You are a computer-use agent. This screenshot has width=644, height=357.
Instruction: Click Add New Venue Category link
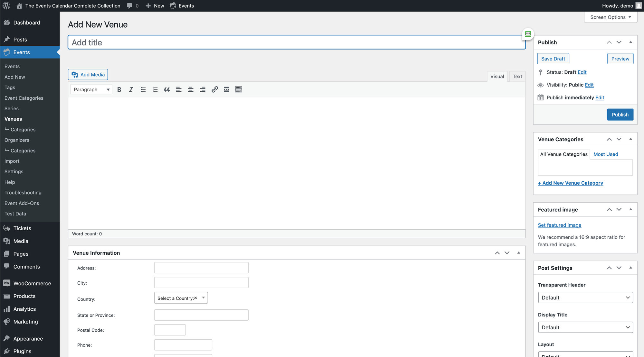pos(571,183)
